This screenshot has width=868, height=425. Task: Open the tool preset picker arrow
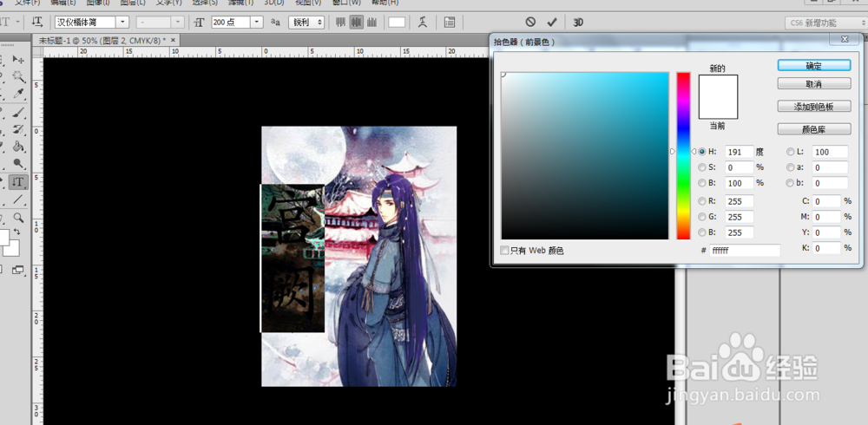click(18, 23)
